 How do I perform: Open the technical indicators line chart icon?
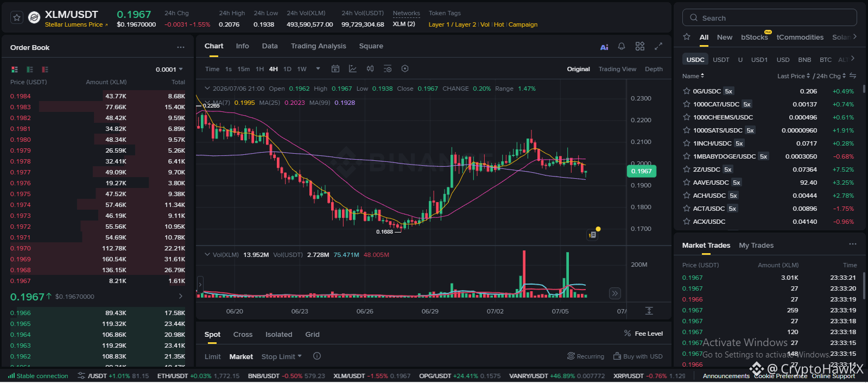coord(353,69)
